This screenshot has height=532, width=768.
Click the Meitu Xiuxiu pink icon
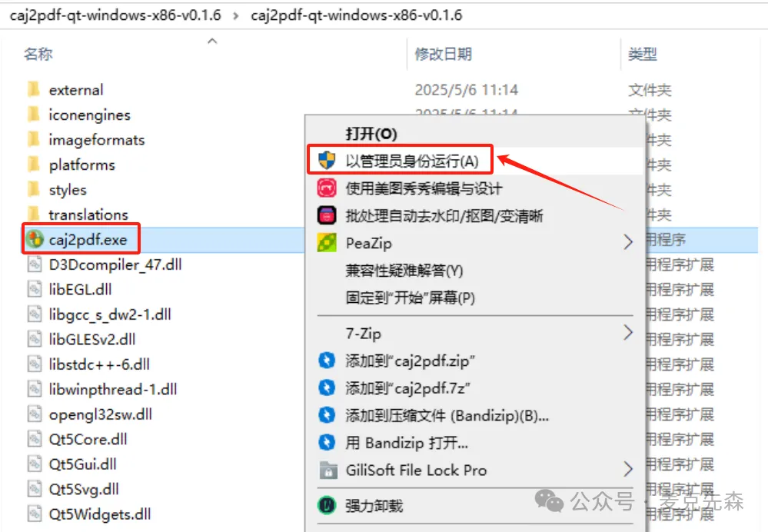pos(327,188)
